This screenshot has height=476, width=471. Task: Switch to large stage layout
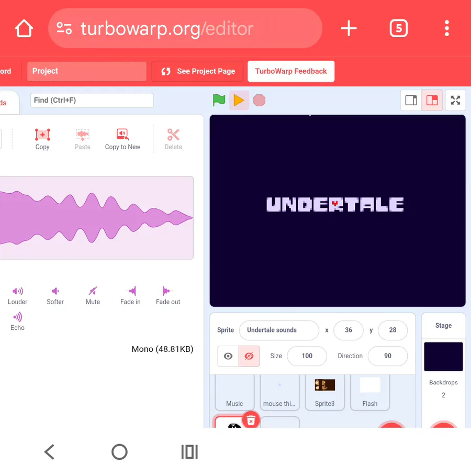coord(432,100)
